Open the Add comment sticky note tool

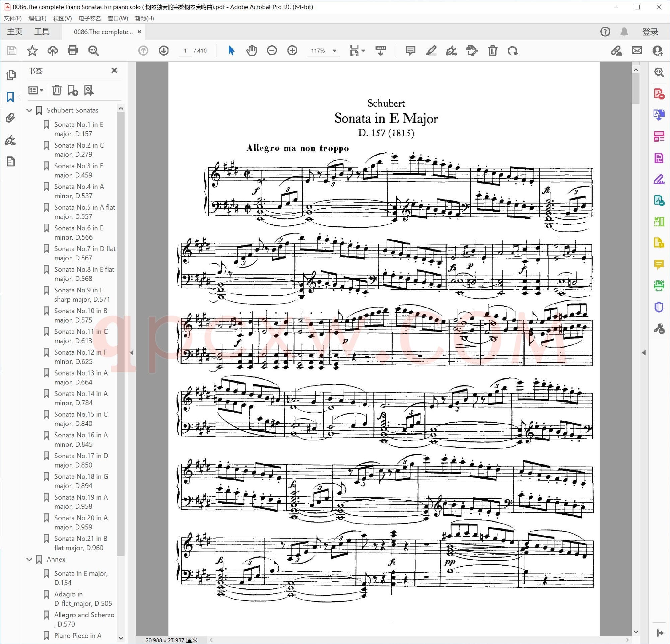coord(410,51)
